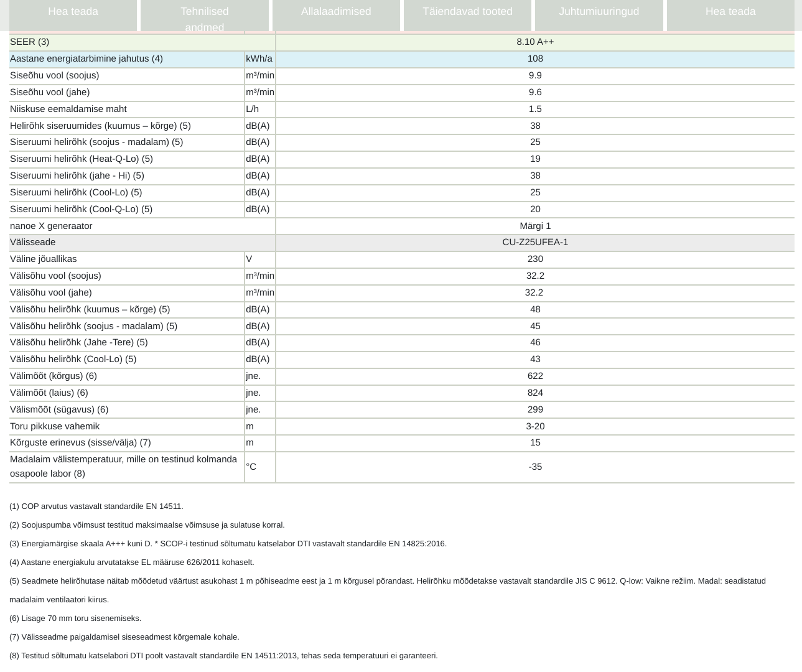Click the first Hea teada tab

tap(73, 12)
